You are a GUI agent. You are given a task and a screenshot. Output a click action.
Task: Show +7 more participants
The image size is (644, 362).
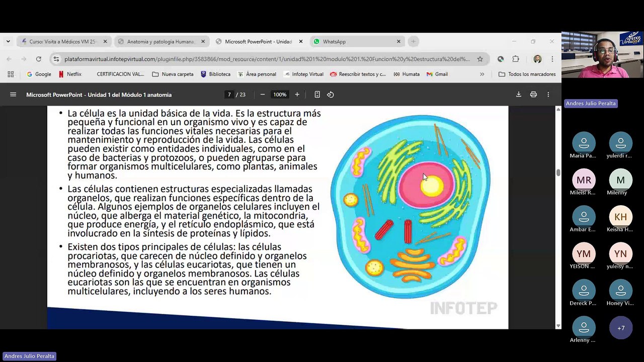620,328
